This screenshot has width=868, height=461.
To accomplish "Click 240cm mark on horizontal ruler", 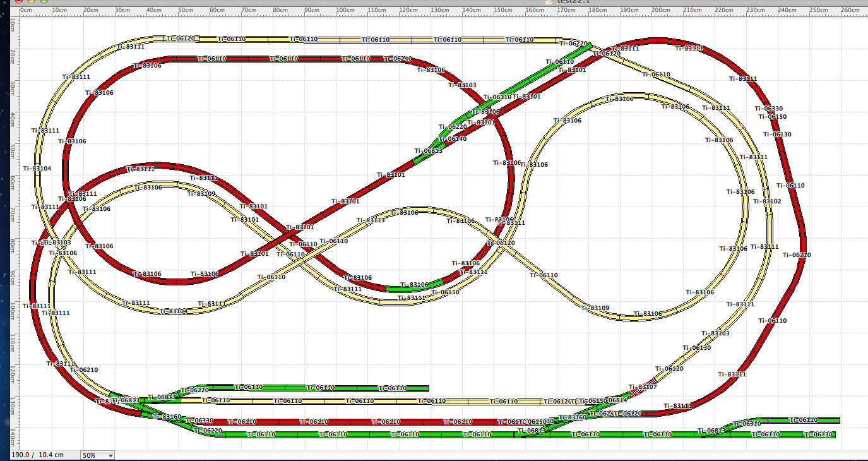I will pos(788,10).
